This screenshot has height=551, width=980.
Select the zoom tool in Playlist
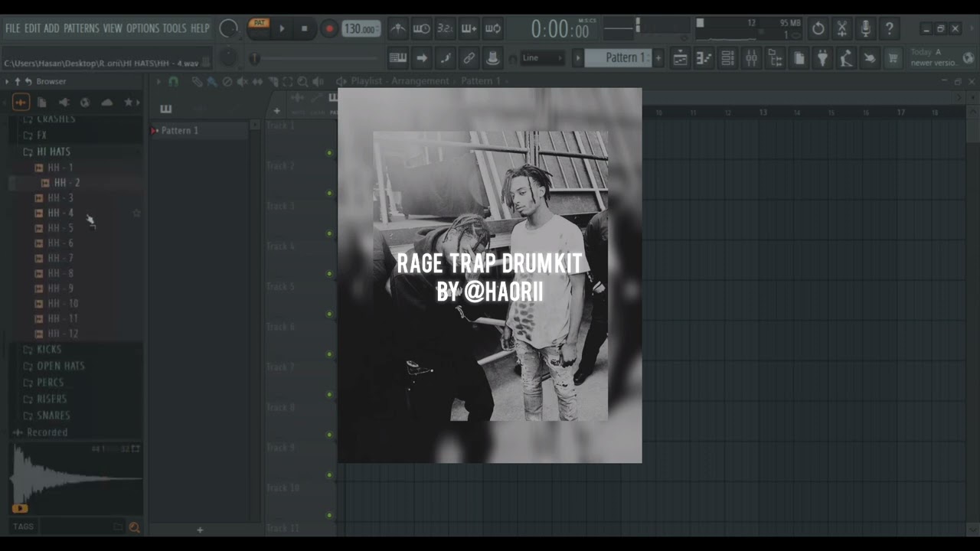tap(303, 81)
